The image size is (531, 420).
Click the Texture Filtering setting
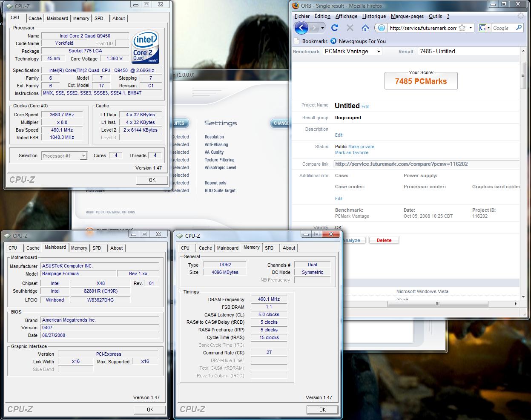coord(219,160)
